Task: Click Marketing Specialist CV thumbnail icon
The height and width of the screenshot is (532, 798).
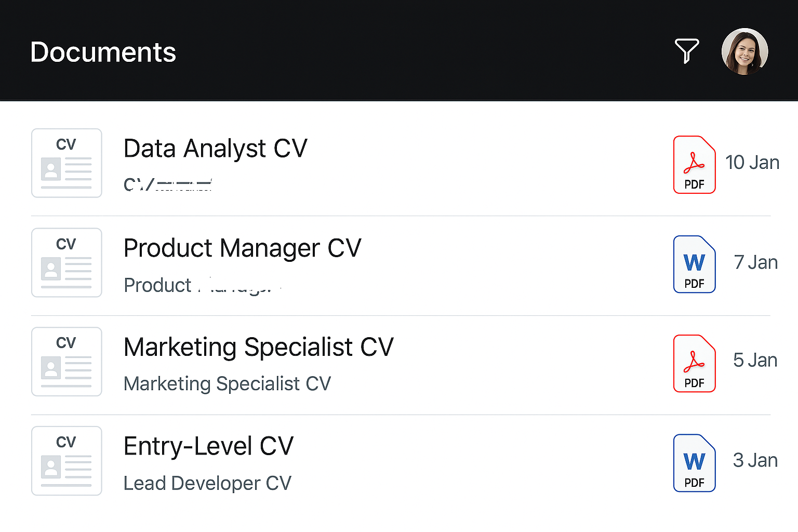Action: point(66,362)
